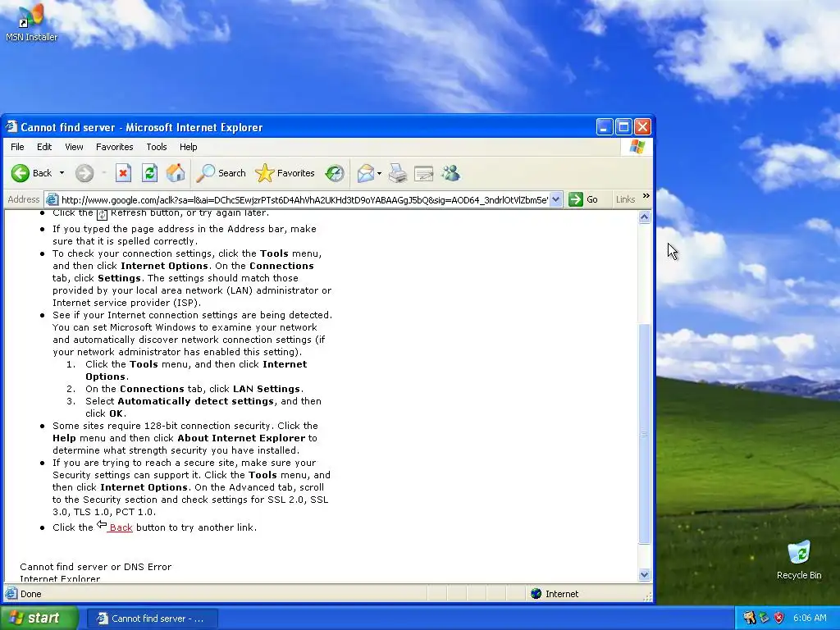The height and width of the screenshot is (630, 840).
Task: Click the Back arrow toolbar button
Action: (x=31, y=173)
